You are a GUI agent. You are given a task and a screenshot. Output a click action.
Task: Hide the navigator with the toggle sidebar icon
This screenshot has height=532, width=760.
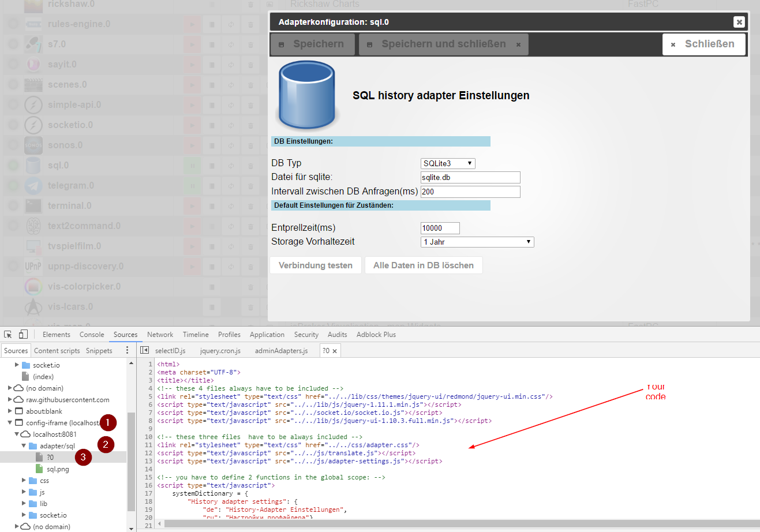click(x=145, y=350)
